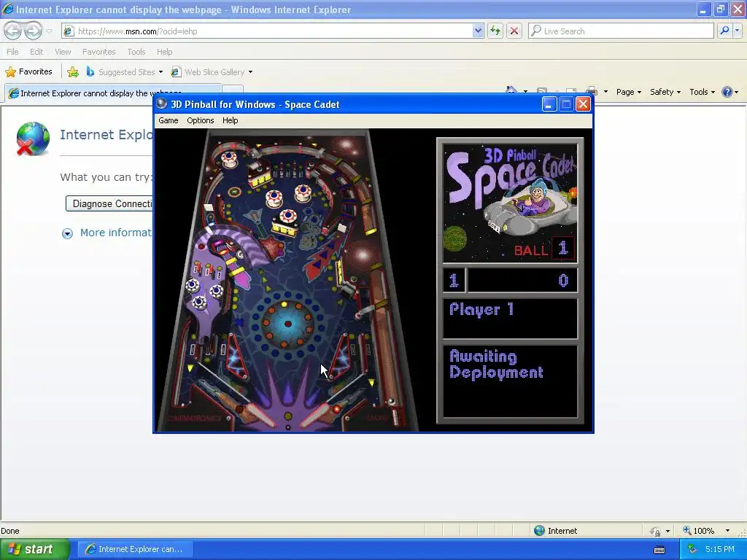Open Internet Explorer's View menu
Viewport: 747px width, 560px height.
coord(63,52)
